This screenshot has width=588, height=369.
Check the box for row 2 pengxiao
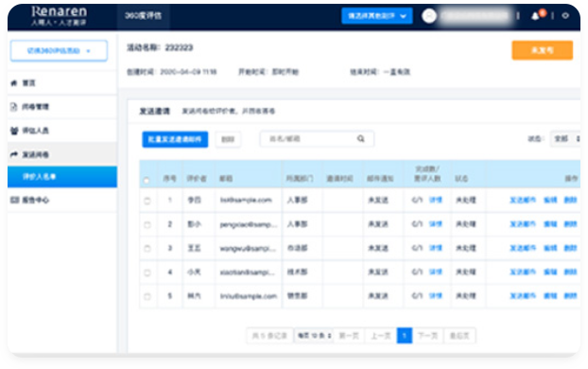(x=147, y=225)
